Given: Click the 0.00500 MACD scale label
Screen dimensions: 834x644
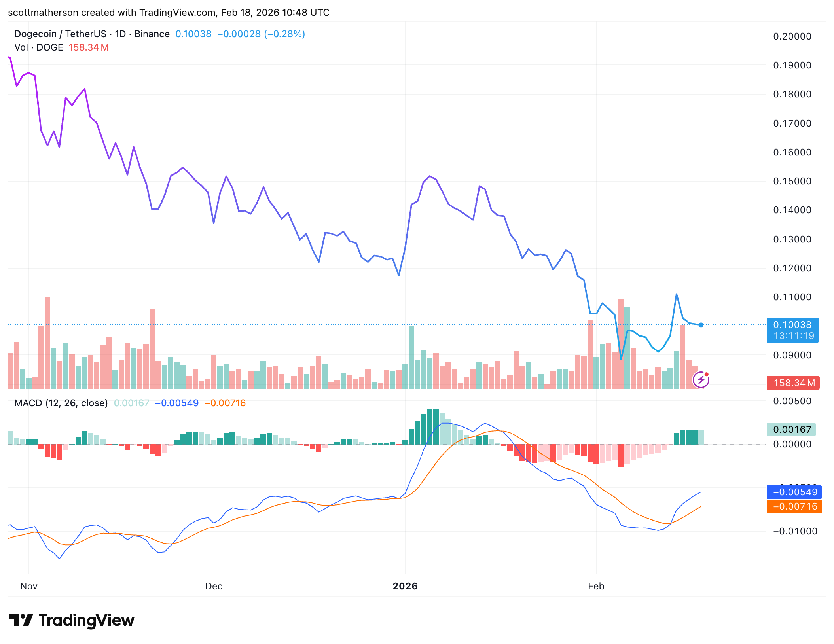Looking at the screenshot, I should click(792, 401).
